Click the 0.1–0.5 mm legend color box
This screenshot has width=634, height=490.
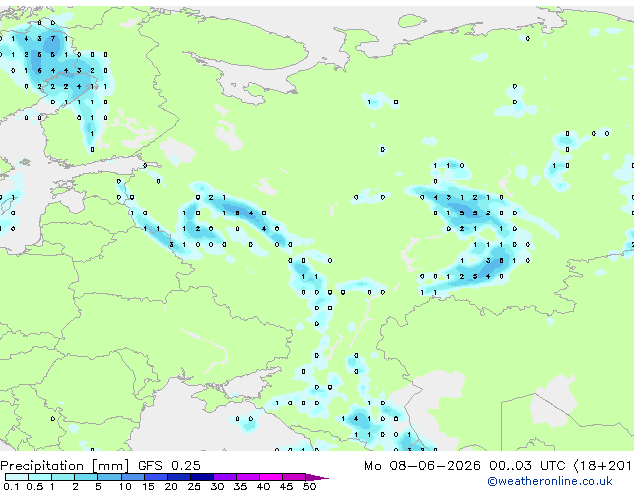[x=17, y=477]
